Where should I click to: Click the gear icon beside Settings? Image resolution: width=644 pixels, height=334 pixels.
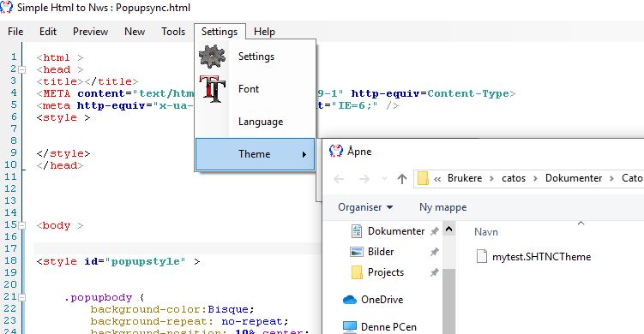tap(212, 57)
